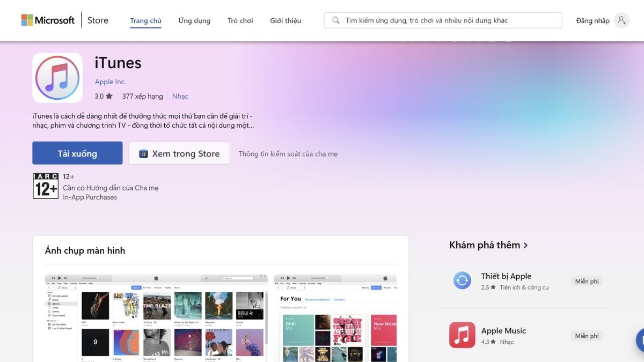The width and height of the screenshot is (644, 362).
Task: Click the 3.0 star rating
Action: click(x=104, y=97)
